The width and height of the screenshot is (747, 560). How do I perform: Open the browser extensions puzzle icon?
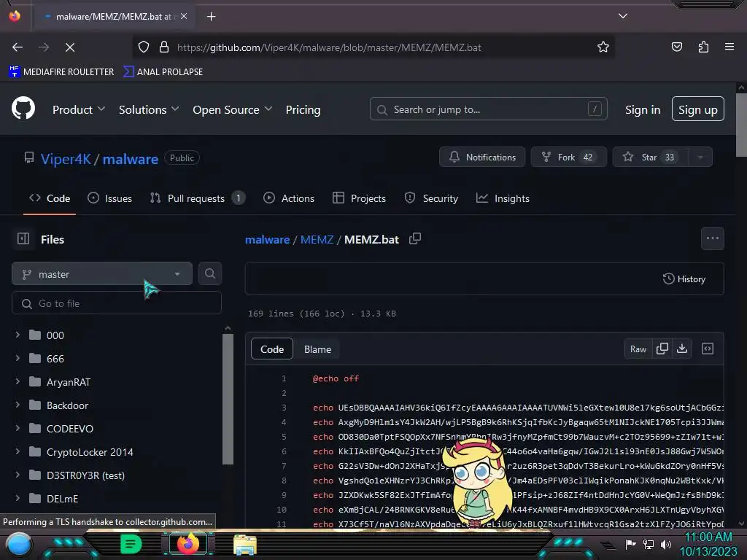pyautogui.click(x=703, y=47)
